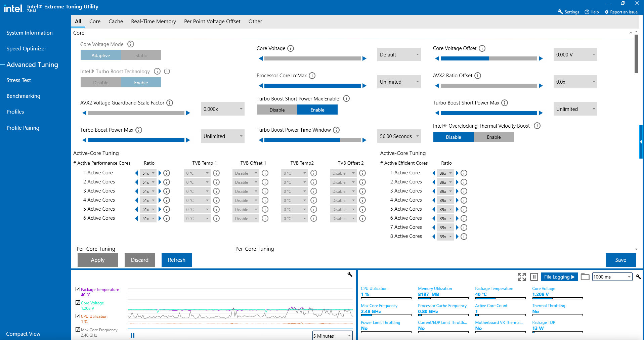Viewport: 644px width, 340px height.
Task: Open Stress Test in the sidebar
Action: [19, 80]
